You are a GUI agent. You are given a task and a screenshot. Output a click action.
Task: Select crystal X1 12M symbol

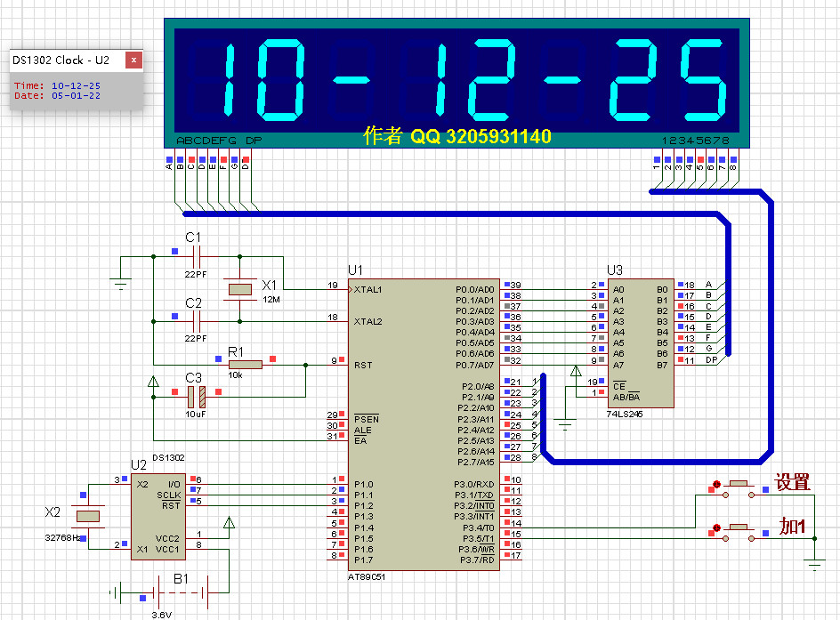click(x=239, y=289)
